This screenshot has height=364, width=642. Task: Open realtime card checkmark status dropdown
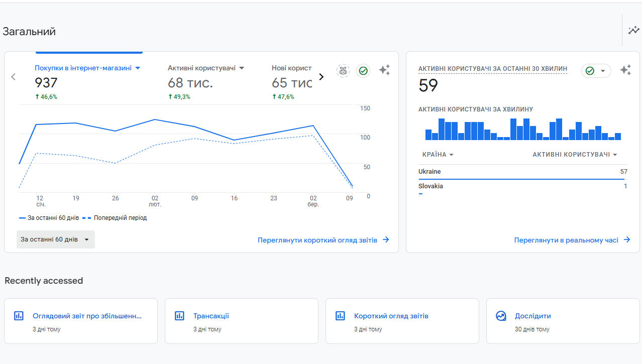pos(596,71)
